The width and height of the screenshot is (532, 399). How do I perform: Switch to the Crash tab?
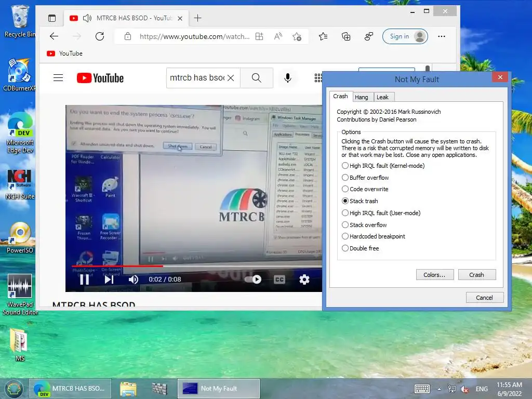coord(341,96)
